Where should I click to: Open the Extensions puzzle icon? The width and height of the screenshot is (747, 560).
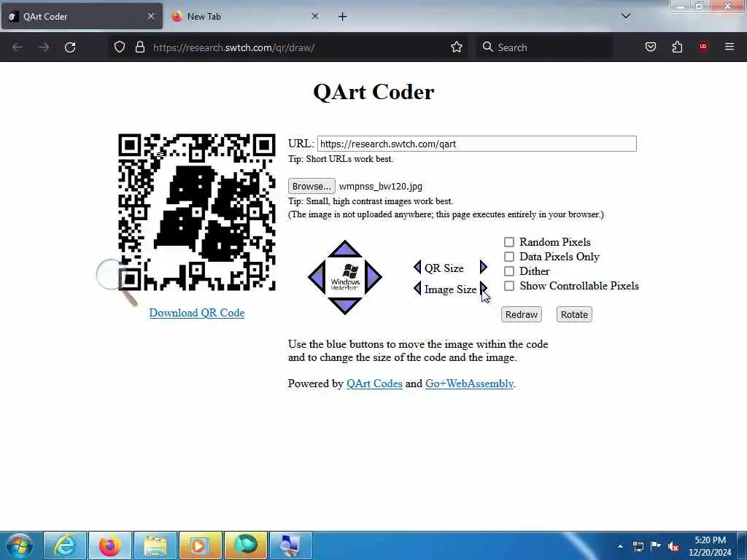[677, 47]
